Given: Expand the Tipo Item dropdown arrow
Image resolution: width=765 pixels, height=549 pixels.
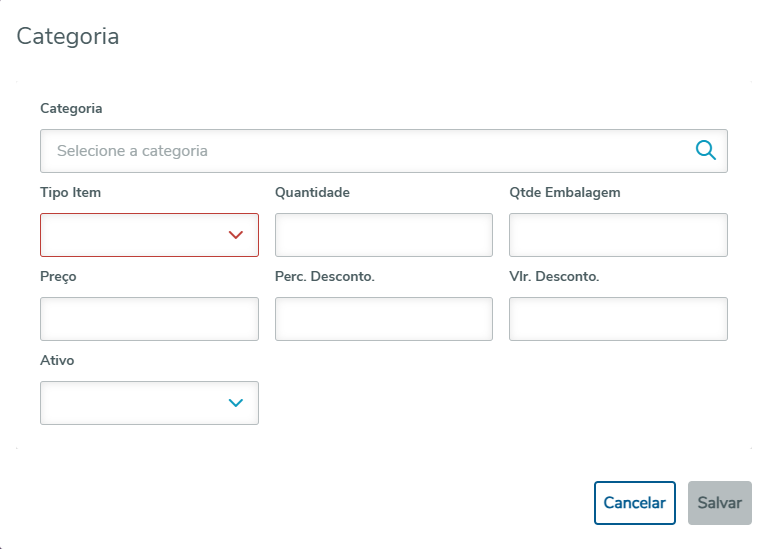Looking at the screenshot, I should (x=236, y=235).
